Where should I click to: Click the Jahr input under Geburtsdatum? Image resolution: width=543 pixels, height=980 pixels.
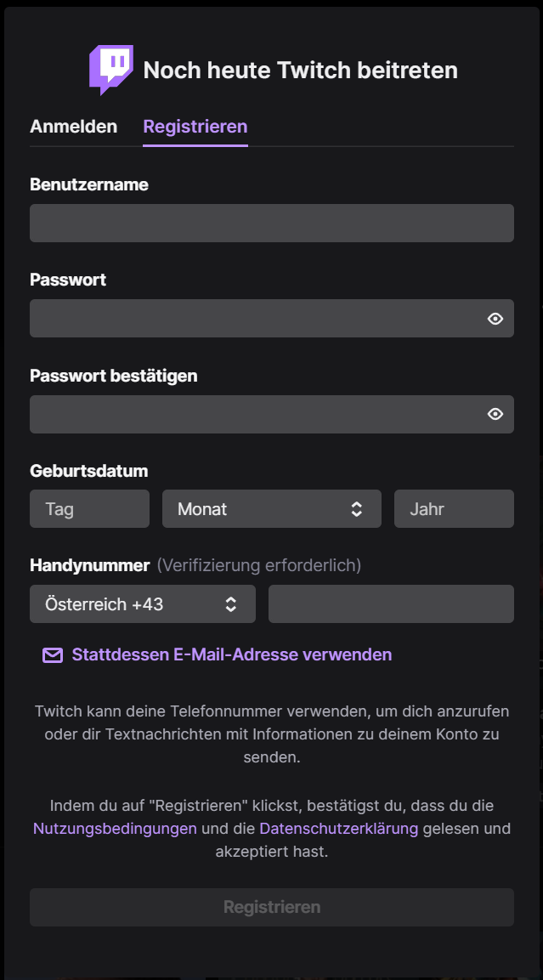click(453, 508)
